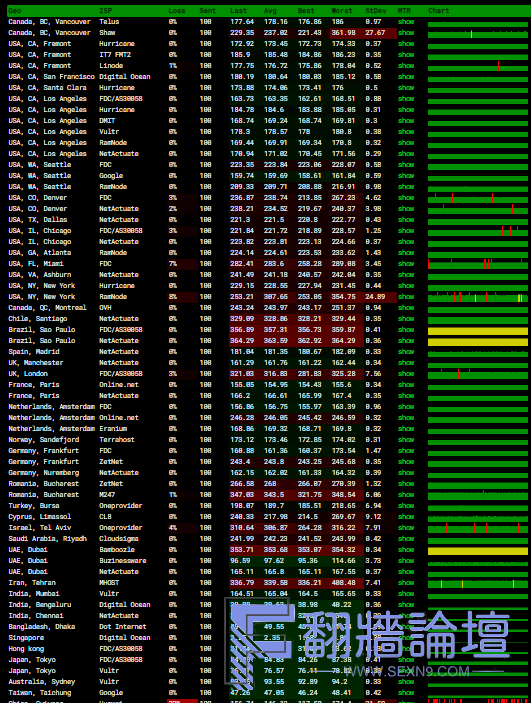The image size is (531, 703).
Task: Show MTR for Miami FDC row
Action: 406,264
